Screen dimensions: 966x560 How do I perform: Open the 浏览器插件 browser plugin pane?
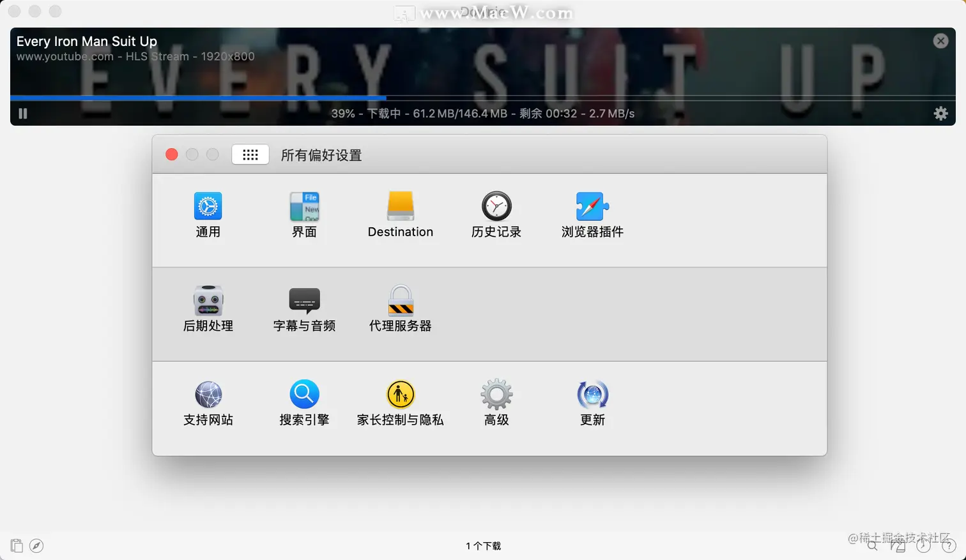(x=592, y=215)
